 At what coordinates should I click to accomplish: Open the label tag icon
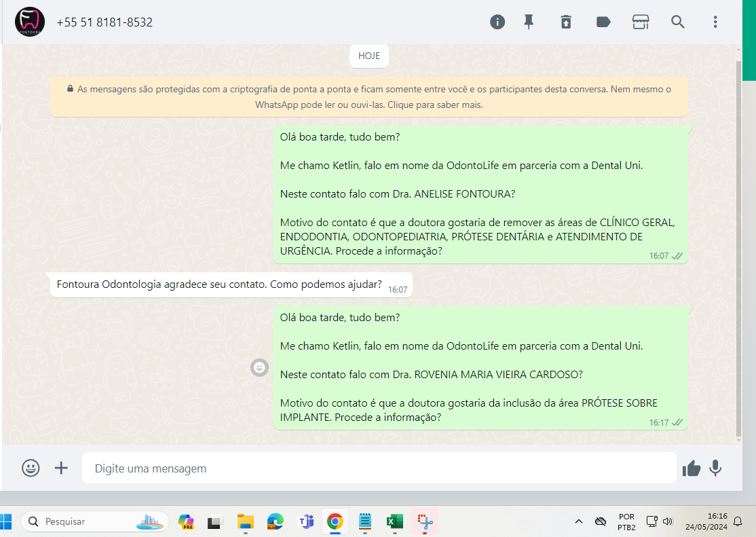(x=603, y=22)
